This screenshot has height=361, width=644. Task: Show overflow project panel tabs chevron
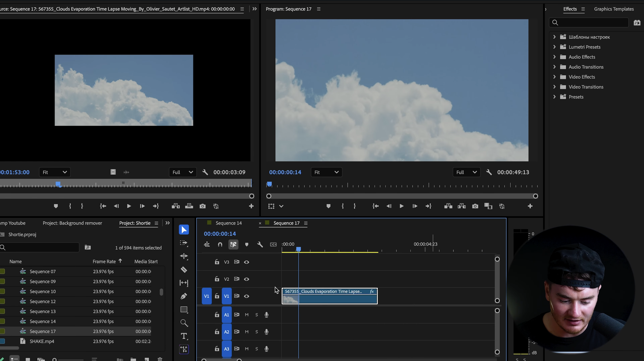(x=168, y=223)
